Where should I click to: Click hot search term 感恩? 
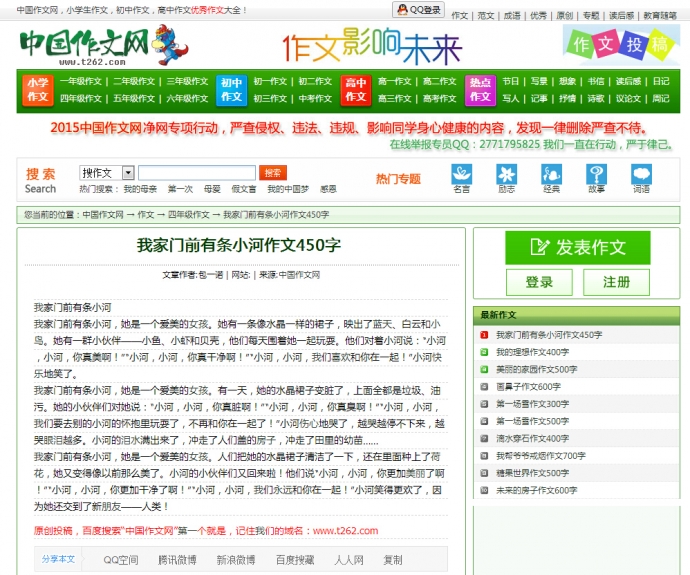[328, 189]
